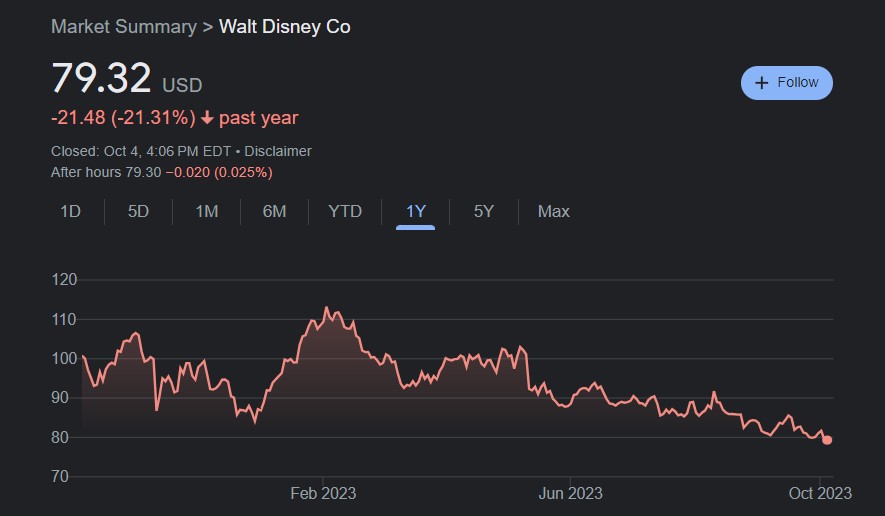Show the 6M chart range
This screenshot has width=885, height=516.
pos(274,211)
